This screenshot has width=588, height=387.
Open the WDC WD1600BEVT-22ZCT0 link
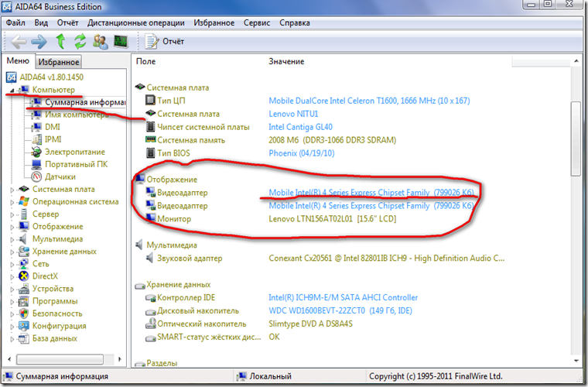click(340, 310)
